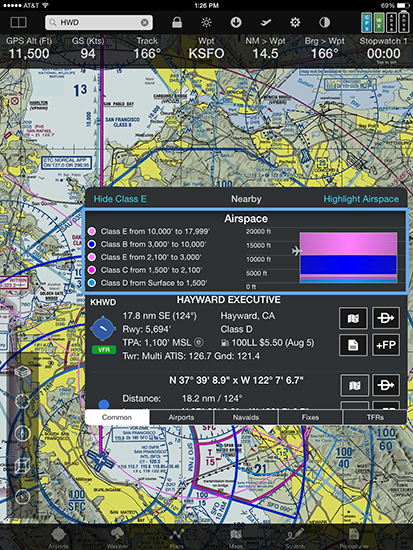413x550 pixels.
Task: Select Class E 10,000' to 17,999' row
Action: click(148, 232)
